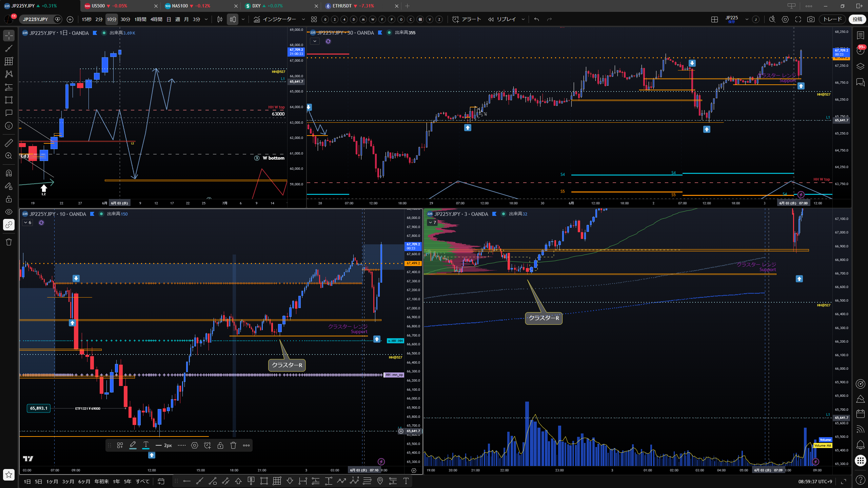
Task: Open the alerts bell in right sidebar
Action: [860, 444]
